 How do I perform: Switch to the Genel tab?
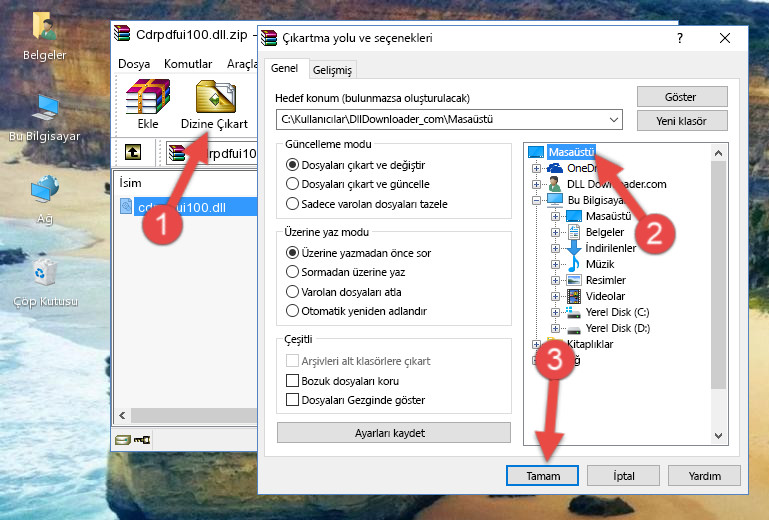[x=284, y=68]
